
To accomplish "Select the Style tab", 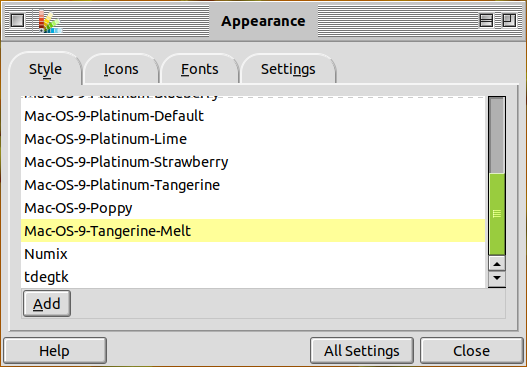I will pos(45,69).
